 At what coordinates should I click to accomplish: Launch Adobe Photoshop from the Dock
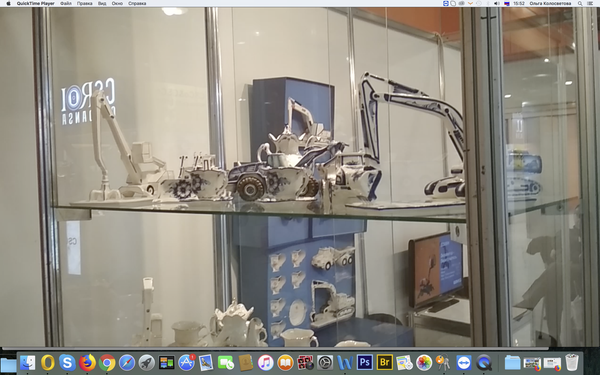(365, 362)
